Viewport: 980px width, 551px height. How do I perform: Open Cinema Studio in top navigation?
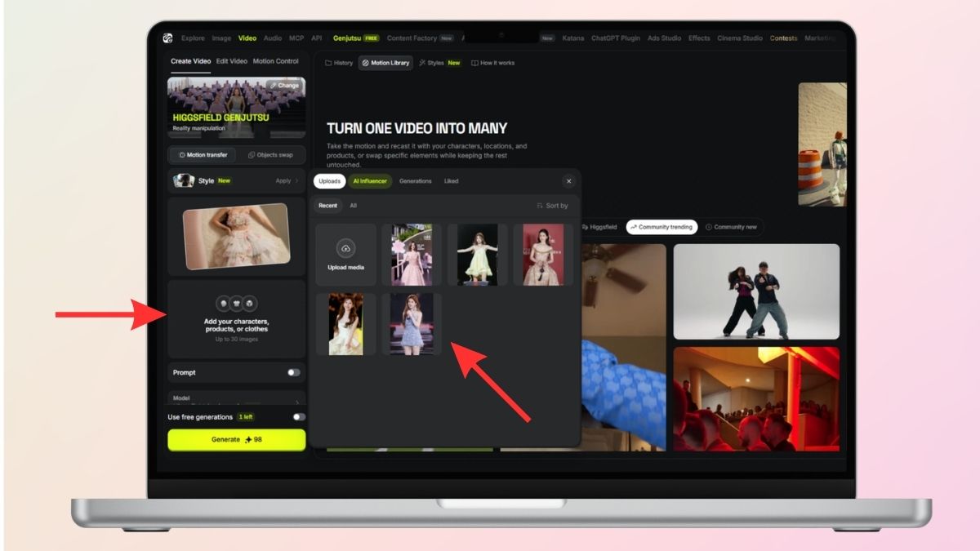point(740,38)
